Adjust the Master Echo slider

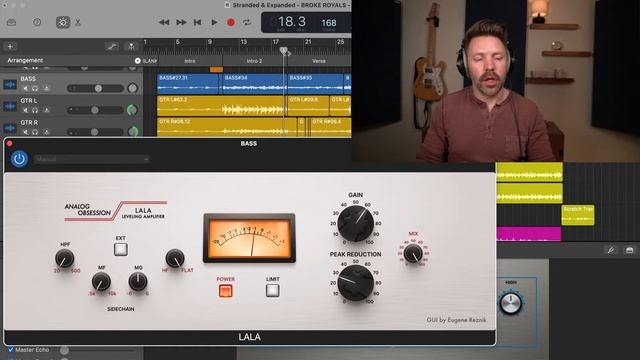point(98,350)
